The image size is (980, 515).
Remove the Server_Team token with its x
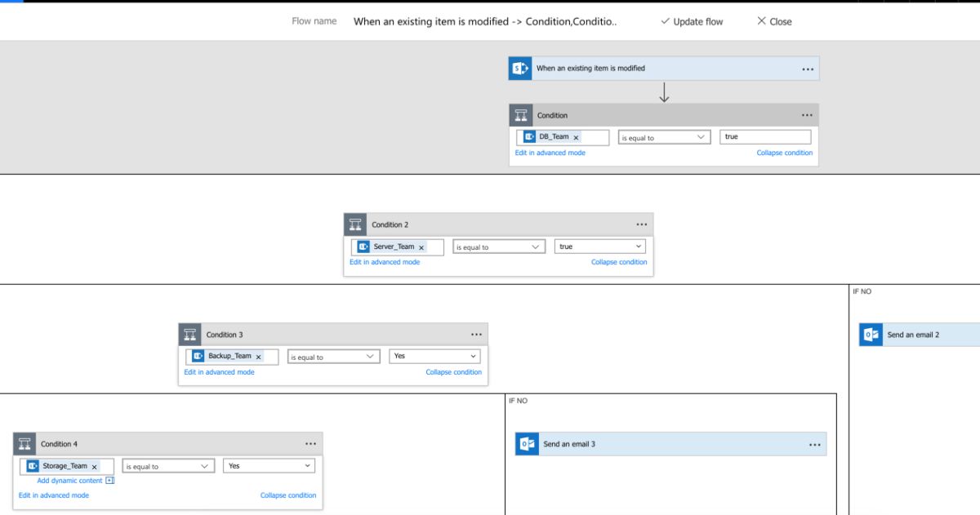(x=421, y=247)
